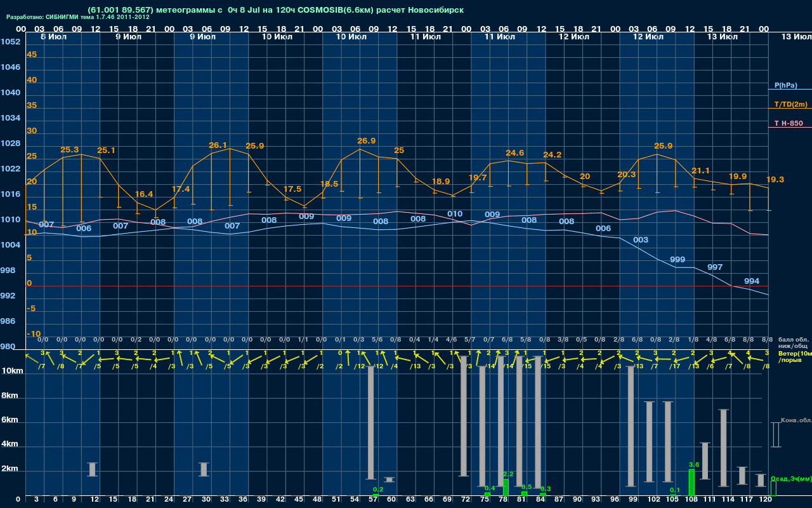Click the pink T H-850 legend line
Image resolution: width=812 pixels, height=508 pixels.
coord(790,128)
